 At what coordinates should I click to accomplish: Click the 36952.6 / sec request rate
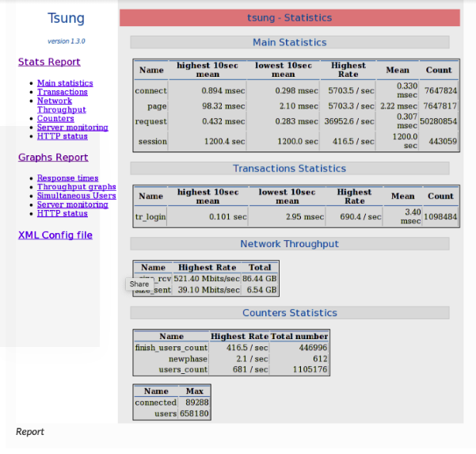pos(349,121)
